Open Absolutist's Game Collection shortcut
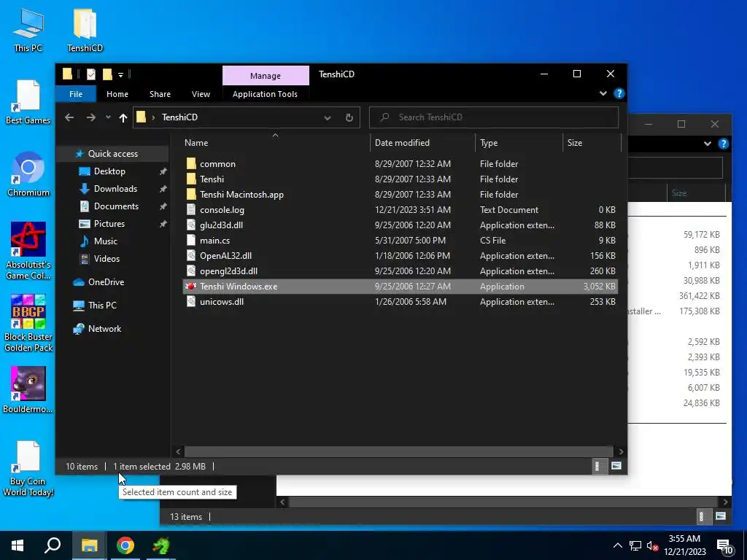 click(28, 251)
